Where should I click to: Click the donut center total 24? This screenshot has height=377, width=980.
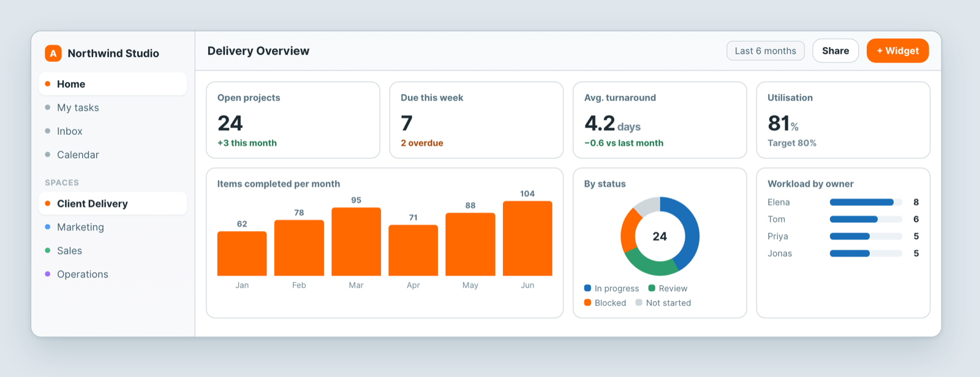(660, 237)
